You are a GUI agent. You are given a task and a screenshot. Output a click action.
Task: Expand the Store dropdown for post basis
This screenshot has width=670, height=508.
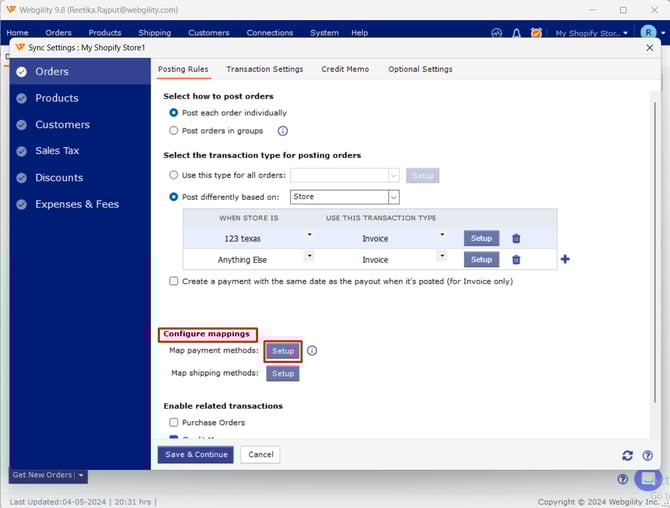click(393, 197)
